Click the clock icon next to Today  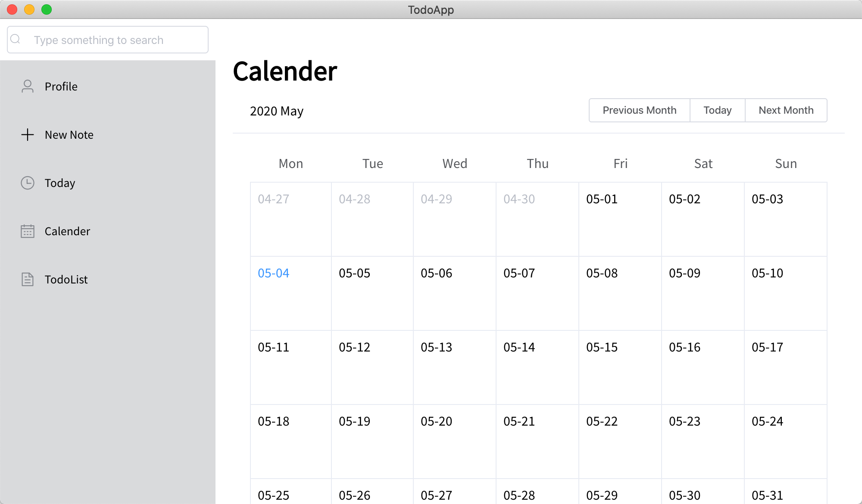(28, 183)
